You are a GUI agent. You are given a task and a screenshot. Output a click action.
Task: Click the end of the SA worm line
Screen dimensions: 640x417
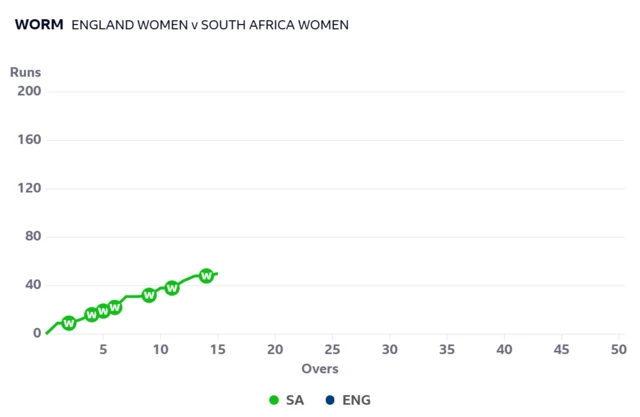coord(217,273)
